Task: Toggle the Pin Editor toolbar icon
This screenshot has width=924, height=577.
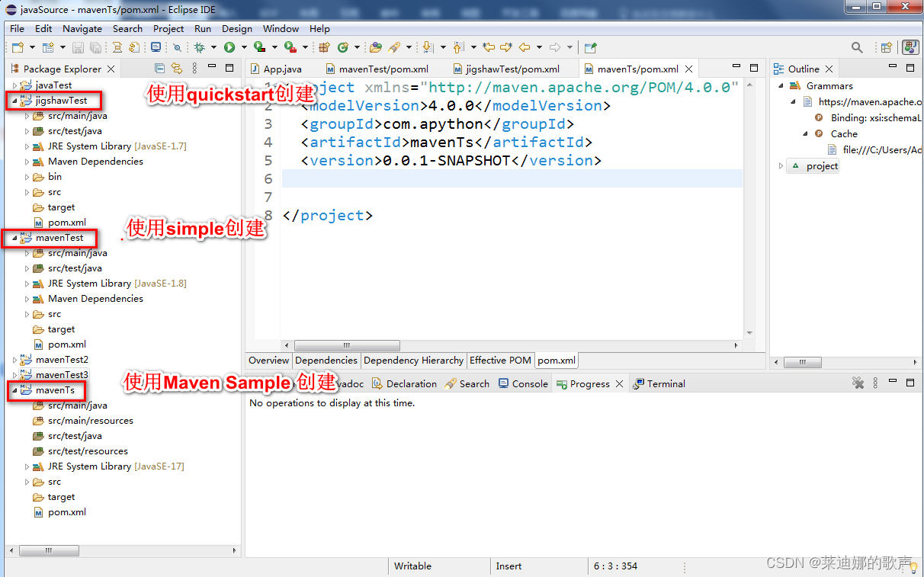Action: (590, 47)
